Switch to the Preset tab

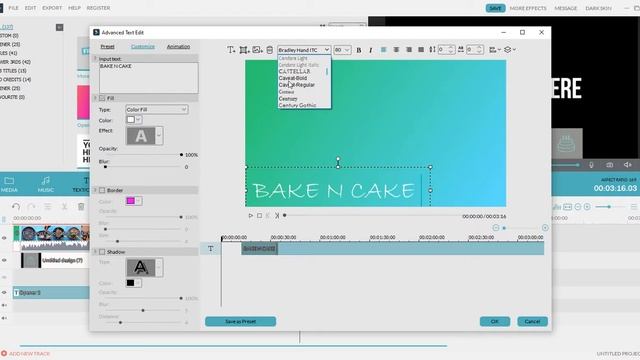107,47
